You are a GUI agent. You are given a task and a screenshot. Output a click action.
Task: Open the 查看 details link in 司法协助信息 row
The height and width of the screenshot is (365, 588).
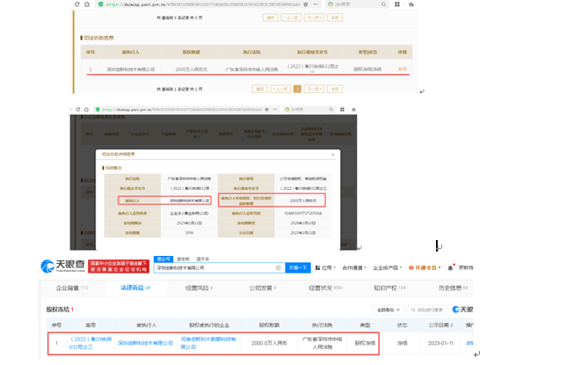403,69
